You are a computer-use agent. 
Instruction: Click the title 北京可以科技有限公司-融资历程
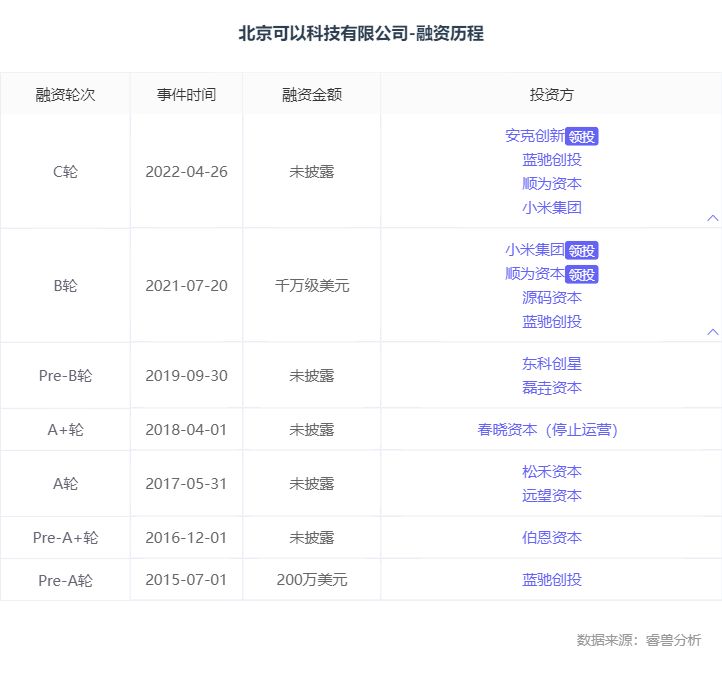pyautogui.click(x=361, y=34)
